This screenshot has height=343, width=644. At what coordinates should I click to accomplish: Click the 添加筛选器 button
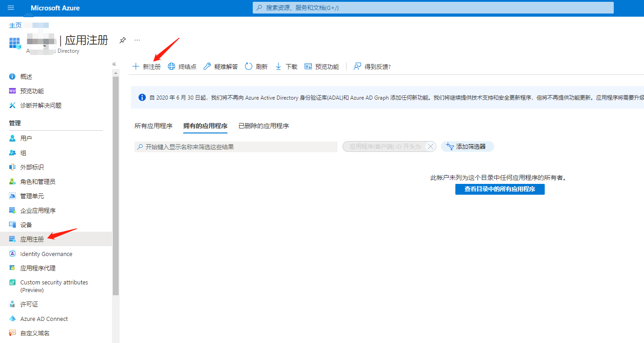467,146
